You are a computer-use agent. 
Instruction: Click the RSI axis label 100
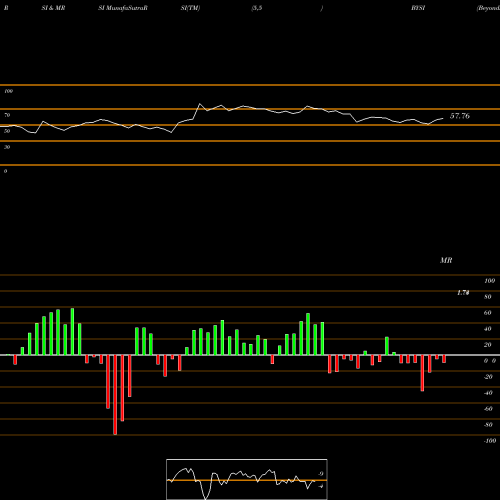click(x=8, y=91)
